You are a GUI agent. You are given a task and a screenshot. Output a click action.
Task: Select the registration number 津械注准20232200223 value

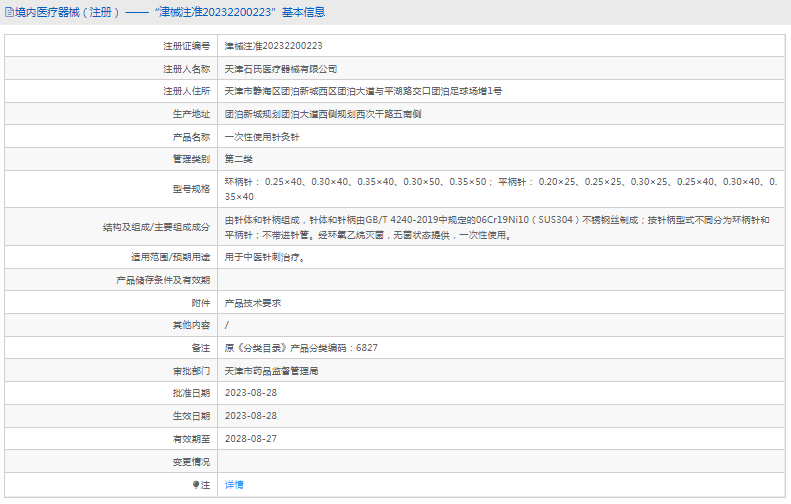tap(273, 46)
